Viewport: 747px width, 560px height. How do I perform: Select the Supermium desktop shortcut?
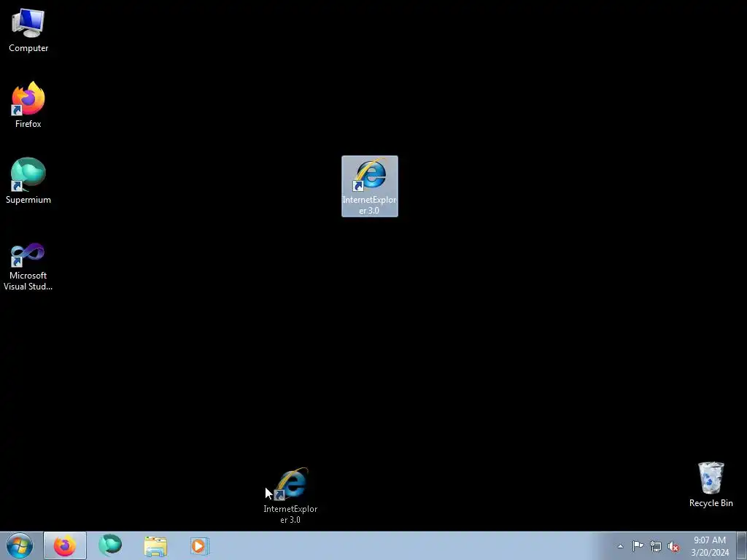pyautogui.click(x=28, y=181)
